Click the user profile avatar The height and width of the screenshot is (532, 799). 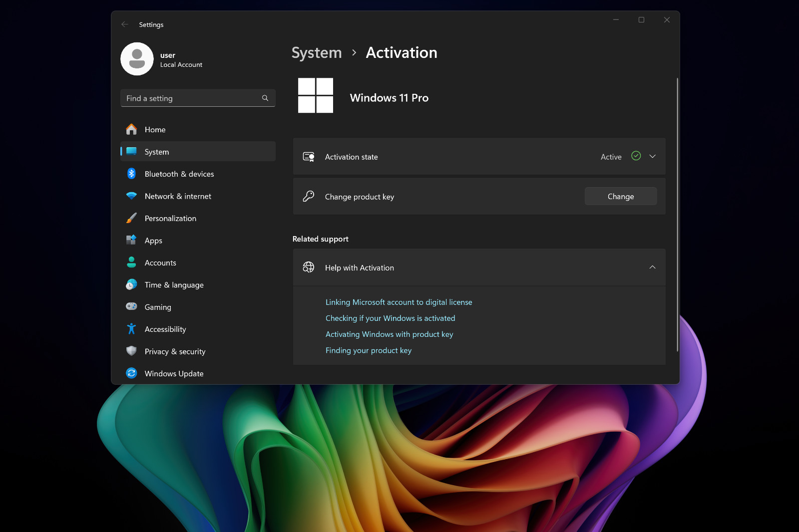tap(137, 59)
